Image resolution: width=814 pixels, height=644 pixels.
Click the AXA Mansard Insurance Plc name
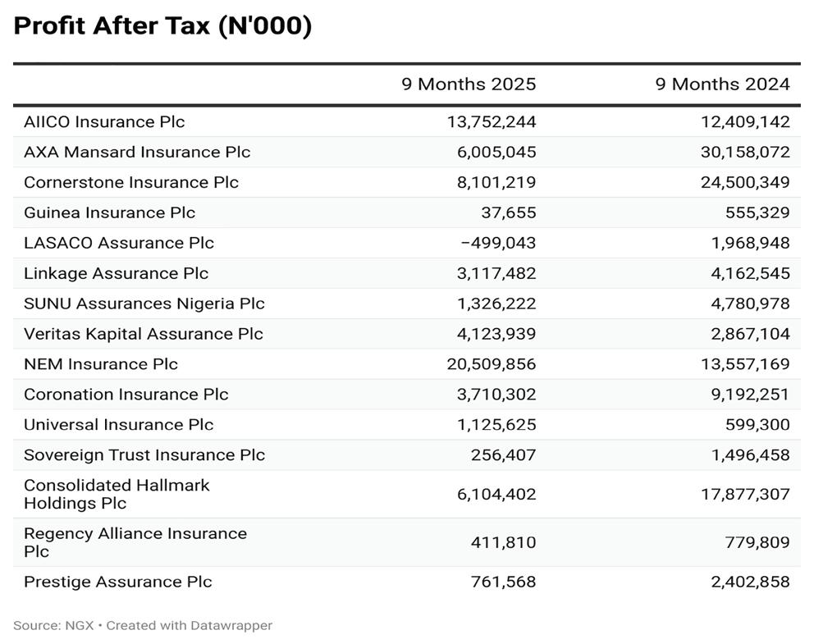(x=137, y=153)
